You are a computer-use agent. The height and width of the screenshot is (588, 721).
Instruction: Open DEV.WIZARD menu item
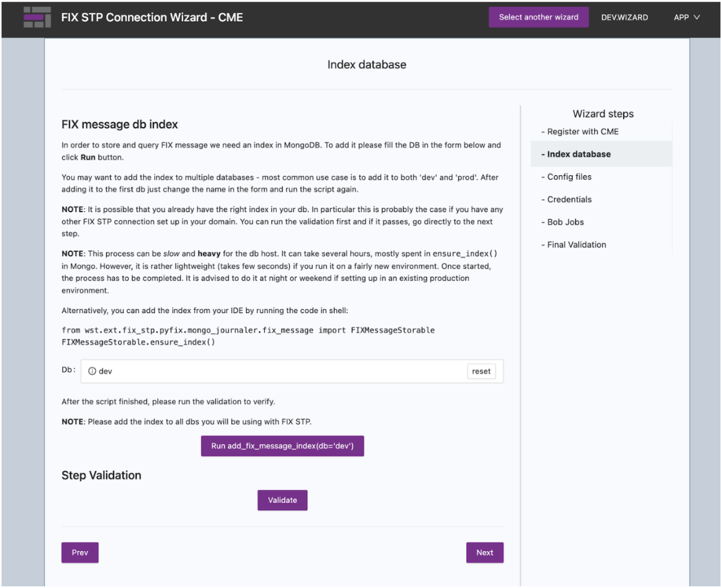pos(624,17)
